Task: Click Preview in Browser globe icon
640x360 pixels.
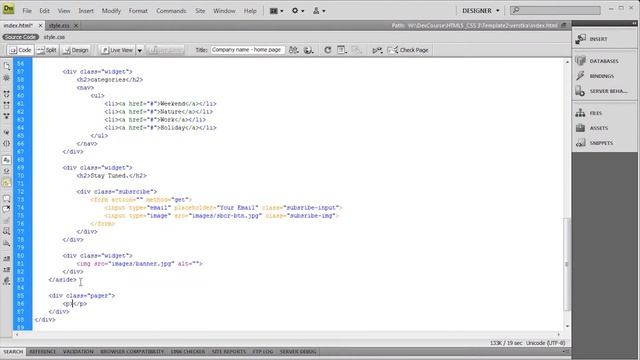Action: click(309, 50)
